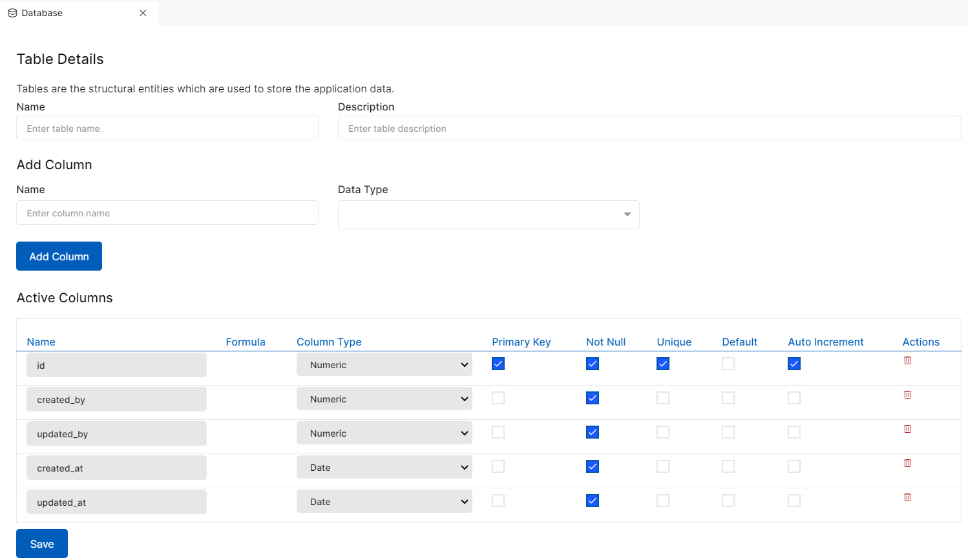Delete the id column via trash icon
Screen dimensions: 968x560
pyautogui.click(x=907, y=360)
